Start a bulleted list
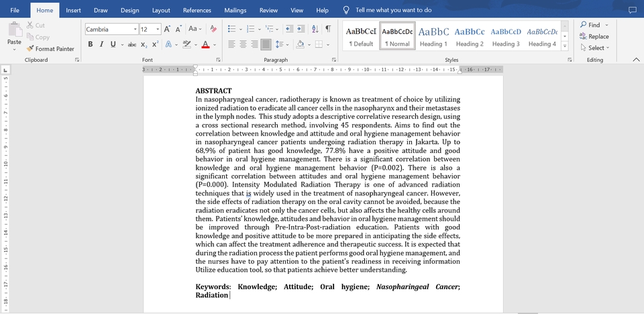Image resolution: width=644 pixels, height=314 pixels. point(232,29)
